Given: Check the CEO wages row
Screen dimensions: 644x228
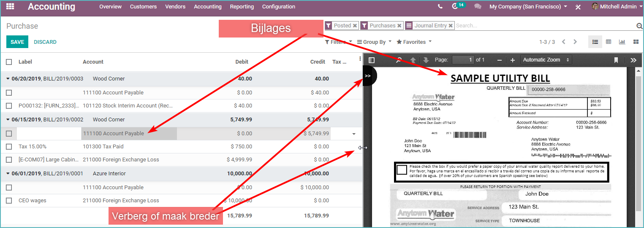Looking at the screenshot, I should point(9,201).
